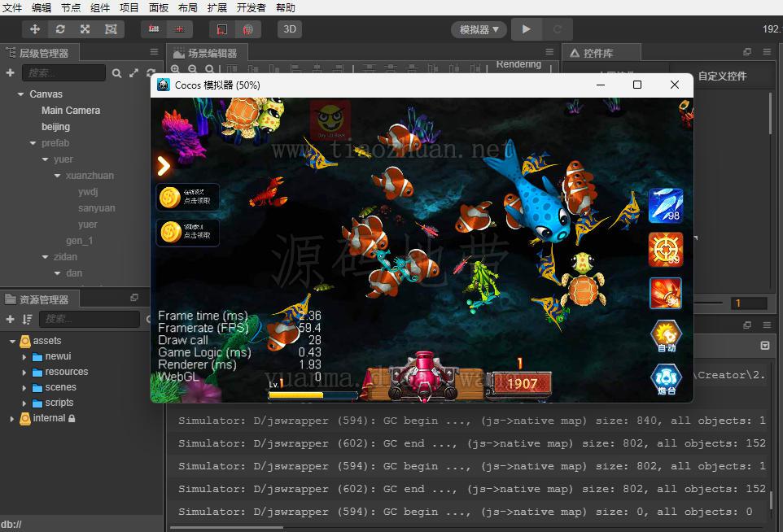
Task: Toggle pivot/center anchor mode button
Action: coord(154,29)
